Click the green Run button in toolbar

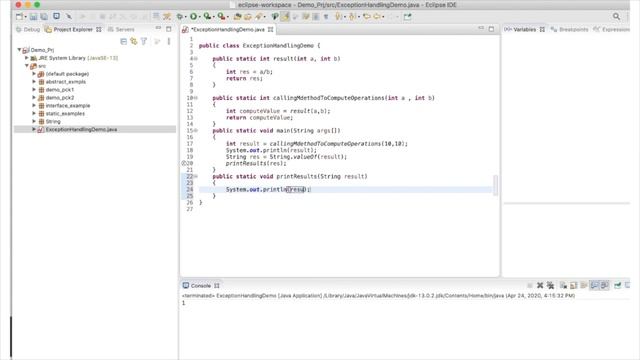193,16
